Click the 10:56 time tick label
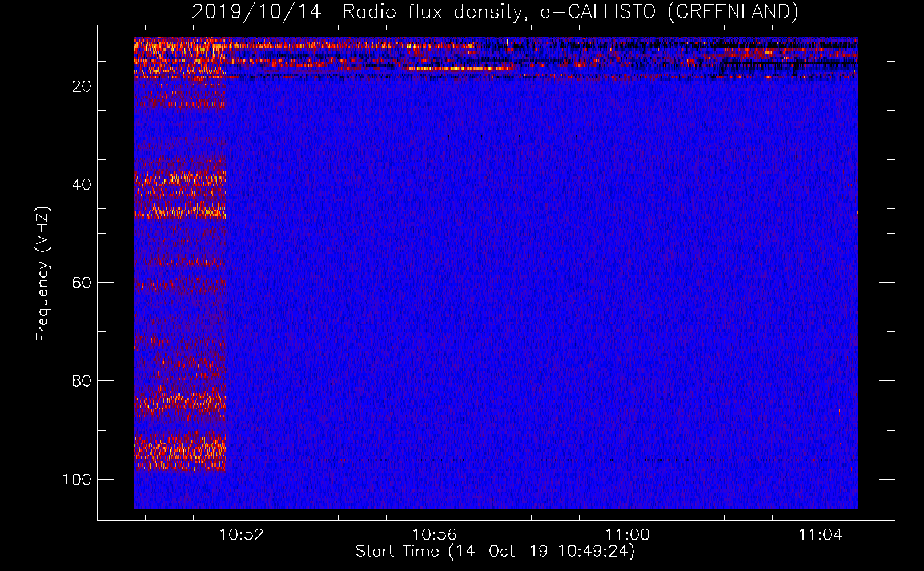The height and width of the screenshot is (571, 924). pyautogui.click(x=435, y=535)
